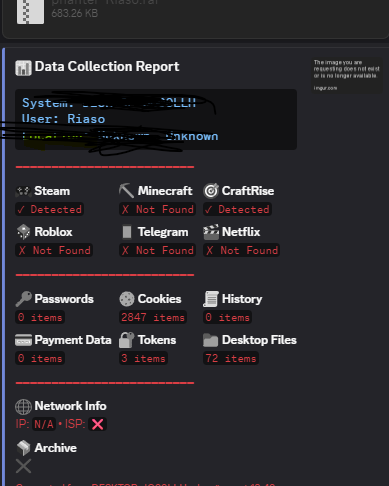Click the Netflix heading
389x486 pixels.
tap(241, 232)
